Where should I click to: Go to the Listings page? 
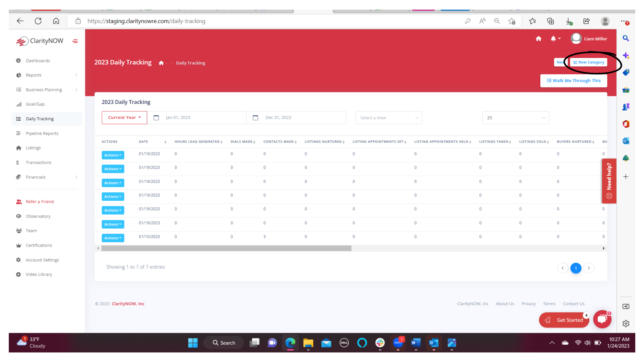pyautogui.click(x=33, y=148)
